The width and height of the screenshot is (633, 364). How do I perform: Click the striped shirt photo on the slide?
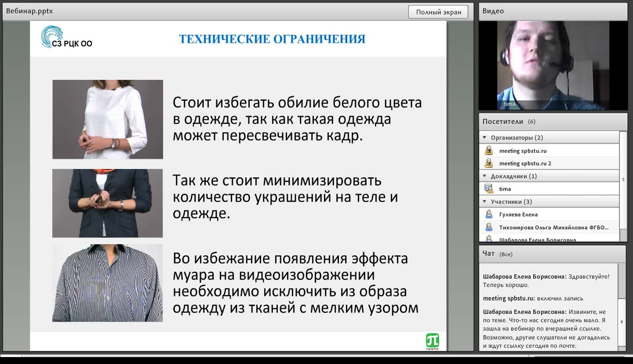point(107,283)
